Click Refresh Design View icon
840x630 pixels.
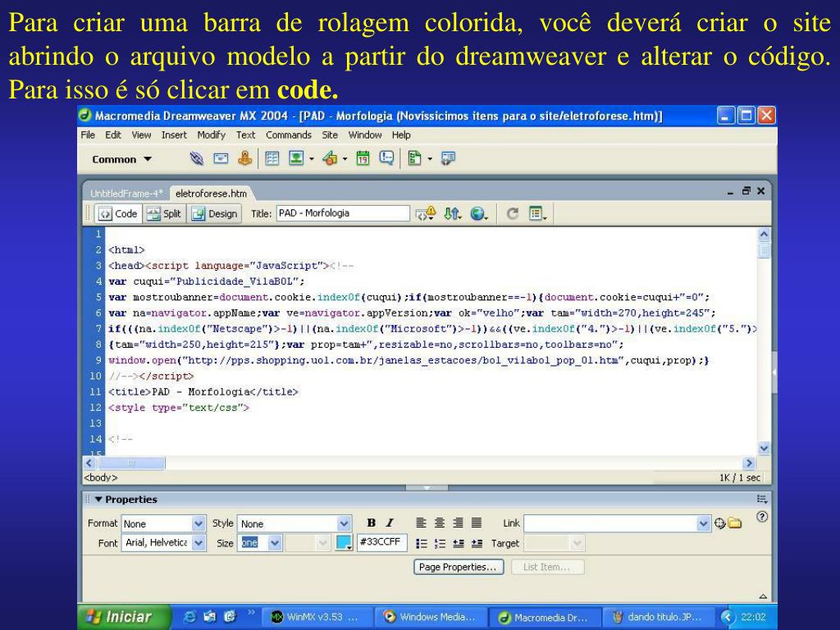[513, 214]
